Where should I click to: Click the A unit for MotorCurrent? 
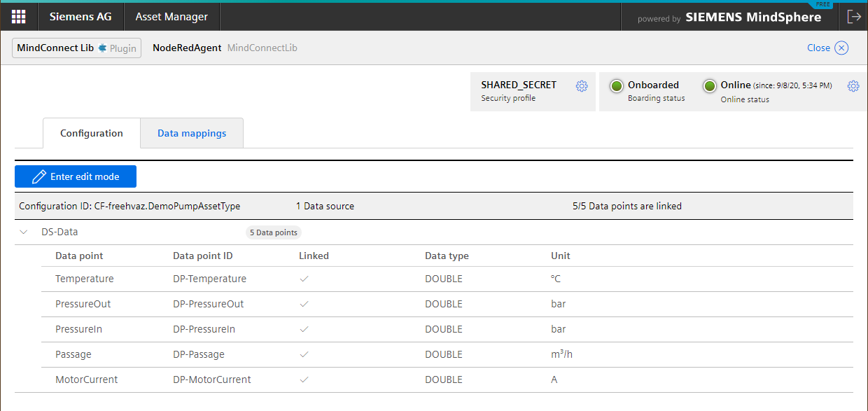[x=554, y=379]
